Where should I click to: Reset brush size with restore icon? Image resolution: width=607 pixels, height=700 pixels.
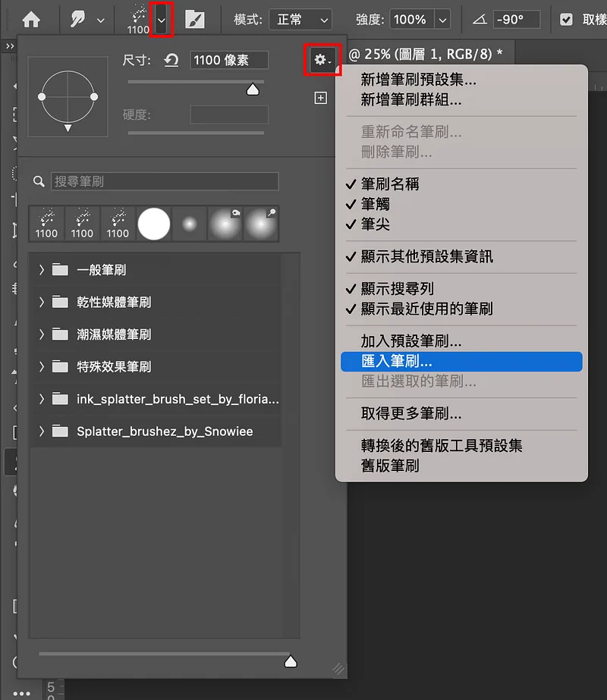coord(171,60)
